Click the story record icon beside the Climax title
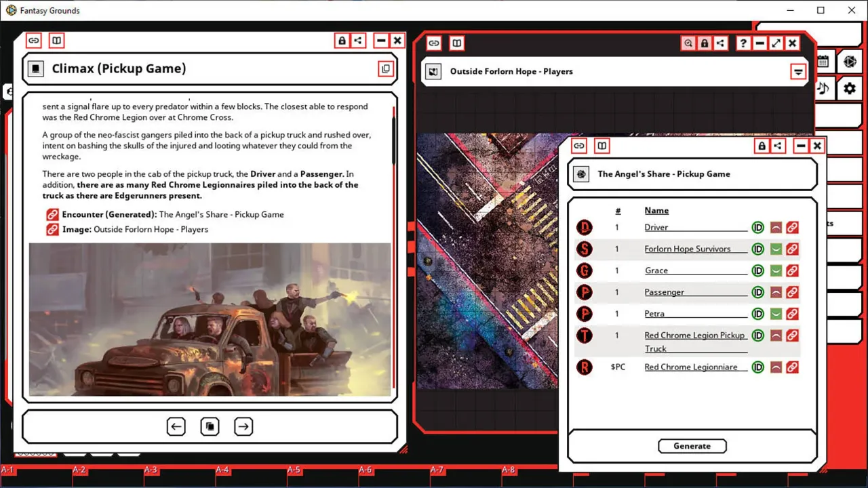This screenshot has width=868, height=488. point(37,68)
